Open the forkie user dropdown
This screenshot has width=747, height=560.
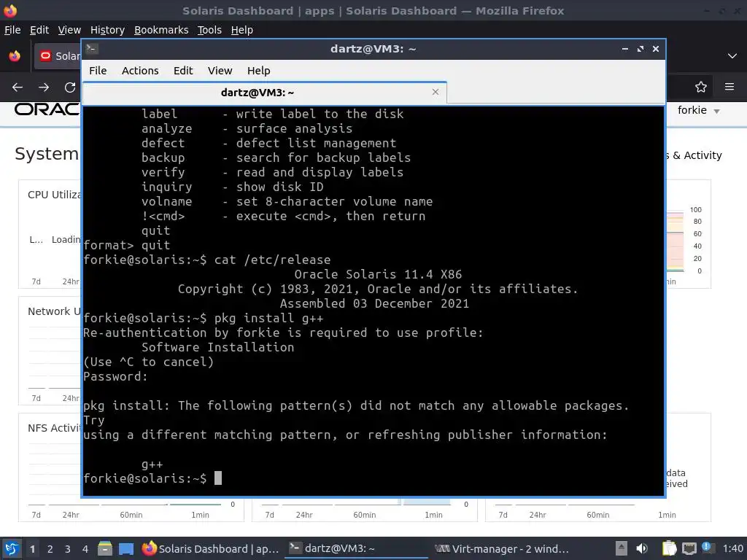[x=698, y=111]
